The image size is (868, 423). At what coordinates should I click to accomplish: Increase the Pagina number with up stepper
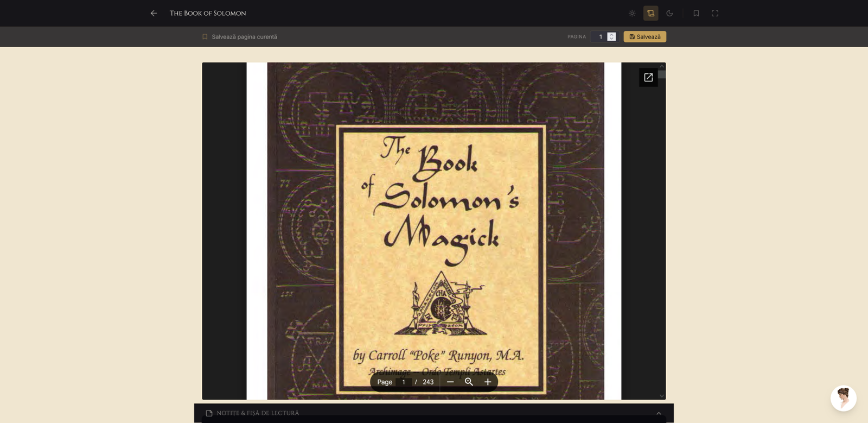[x=611, y=34]
